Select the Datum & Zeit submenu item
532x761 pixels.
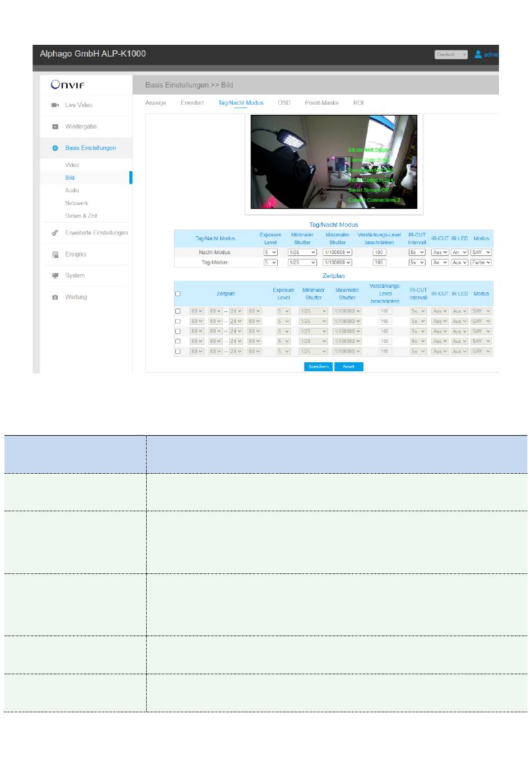(81, 216)
